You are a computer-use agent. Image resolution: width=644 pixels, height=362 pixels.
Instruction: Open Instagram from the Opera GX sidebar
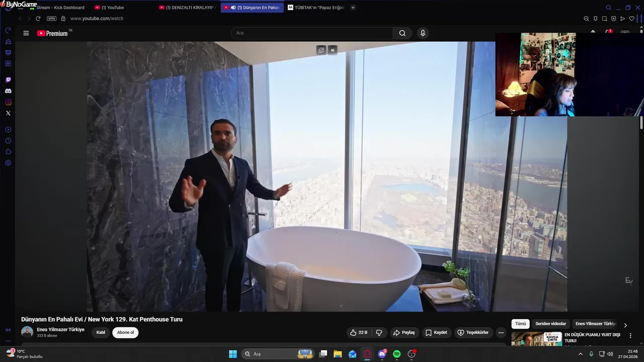8,102
